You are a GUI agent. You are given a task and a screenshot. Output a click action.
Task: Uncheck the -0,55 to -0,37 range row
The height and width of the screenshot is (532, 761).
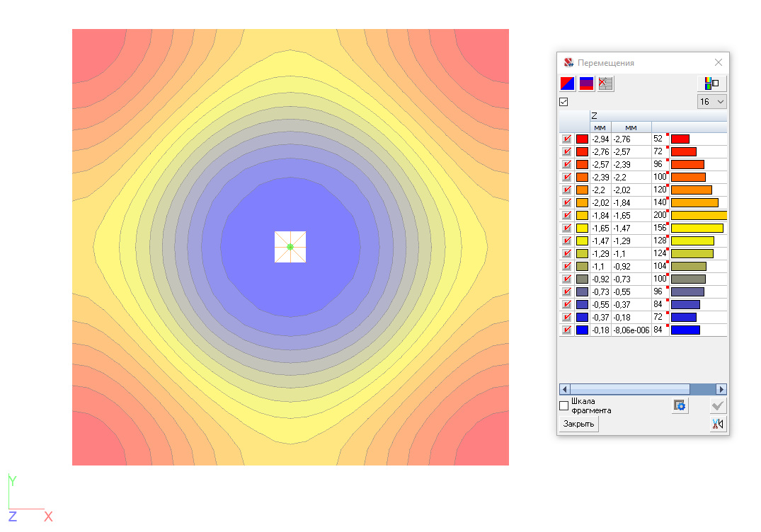(x=566, y=304)
